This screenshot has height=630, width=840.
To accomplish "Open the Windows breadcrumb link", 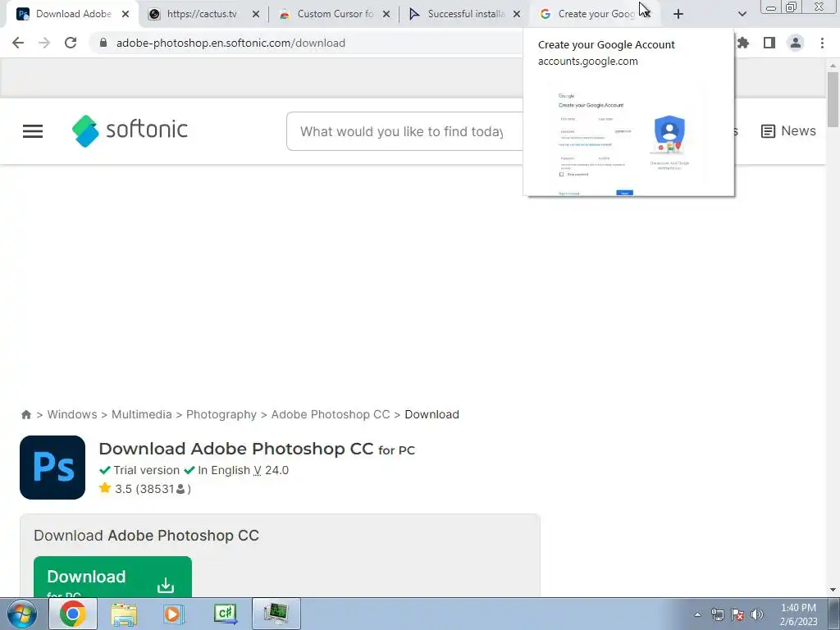I will coord(72,414).
